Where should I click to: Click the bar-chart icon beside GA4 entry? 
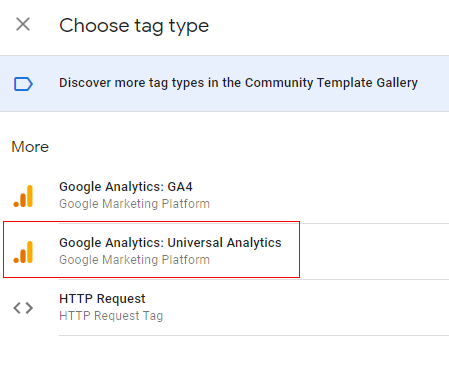point(23,196)
